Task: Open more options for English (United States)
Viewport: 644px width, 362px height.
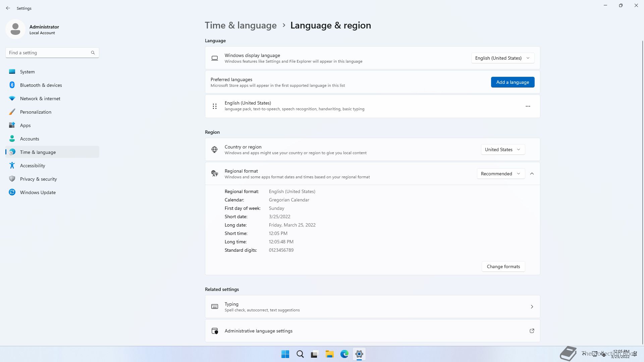Action: [528, 106]
